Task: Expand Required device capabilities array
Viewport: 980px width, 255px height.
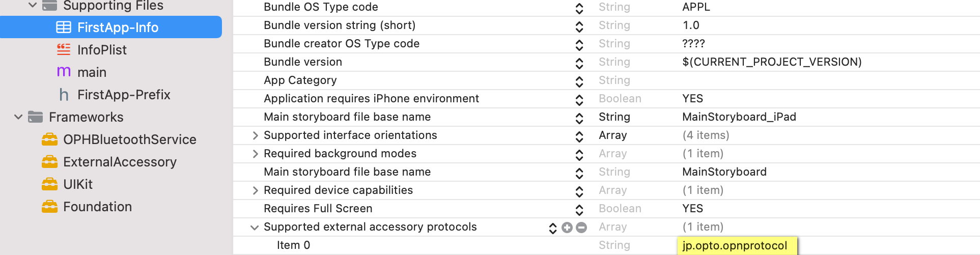Action: coord(256,190)
